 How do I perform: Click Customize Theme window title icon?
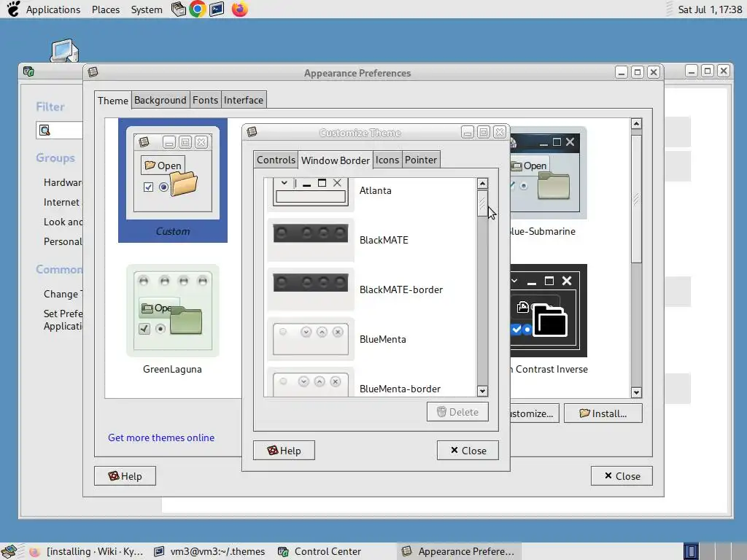click(x=252, y=132)
